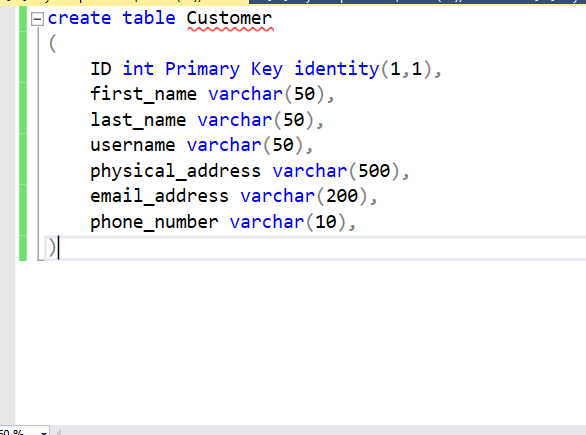
Task: Collapse the create table code block
Action: [x=37, y=19]
